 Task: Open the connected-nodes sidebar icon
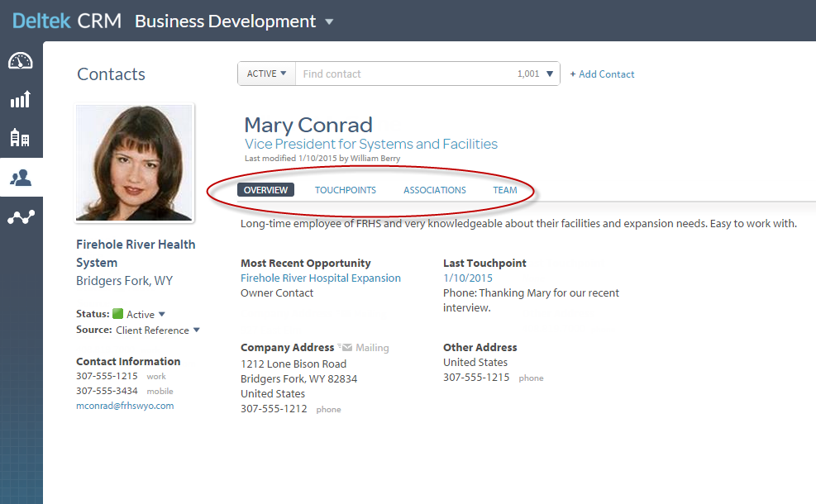click(21, 217)
